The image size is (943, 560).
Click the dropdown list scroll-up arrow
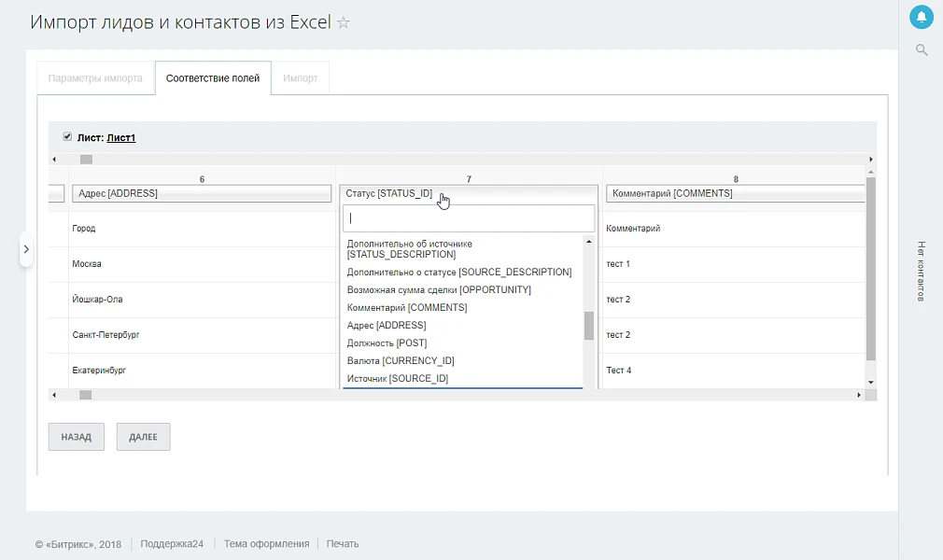point(589,241)
